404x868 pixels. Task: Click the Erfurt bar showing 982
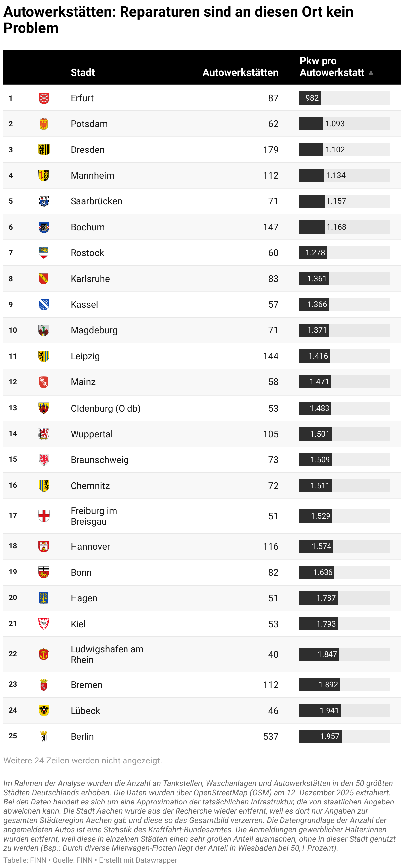click(310, 98)
